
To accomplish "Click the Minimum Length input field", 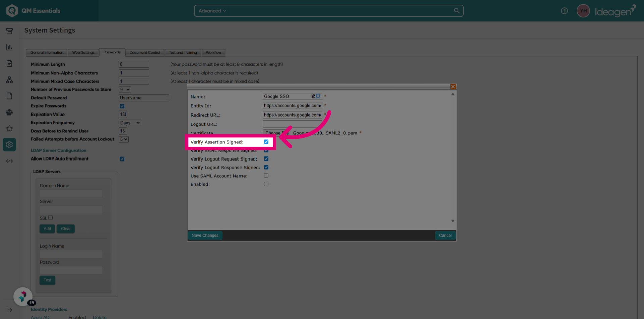I will (x=133, y=64).
